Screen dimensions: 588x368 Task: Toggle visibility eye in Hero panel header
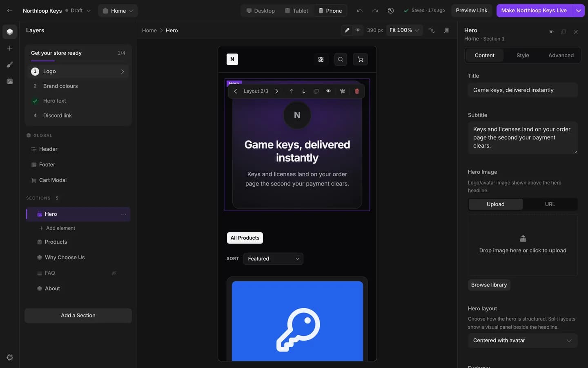[x=551, y=31]
